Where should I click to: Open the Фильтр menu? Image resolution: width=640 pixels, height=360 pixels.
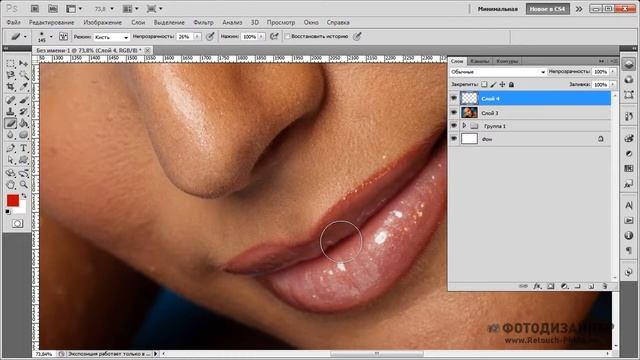point(203,22)
